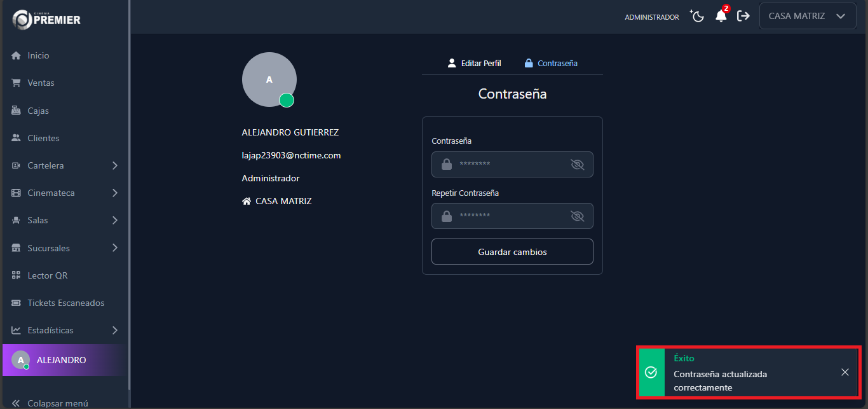
Task: Click the logout icon
Action: coord(743,16)
